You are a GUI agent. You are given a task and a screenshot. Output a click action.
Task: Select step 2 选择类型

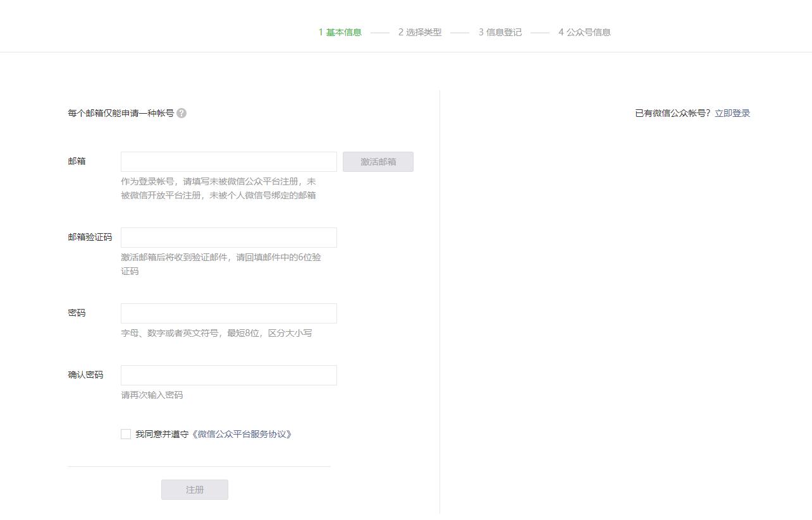point(420,32)
